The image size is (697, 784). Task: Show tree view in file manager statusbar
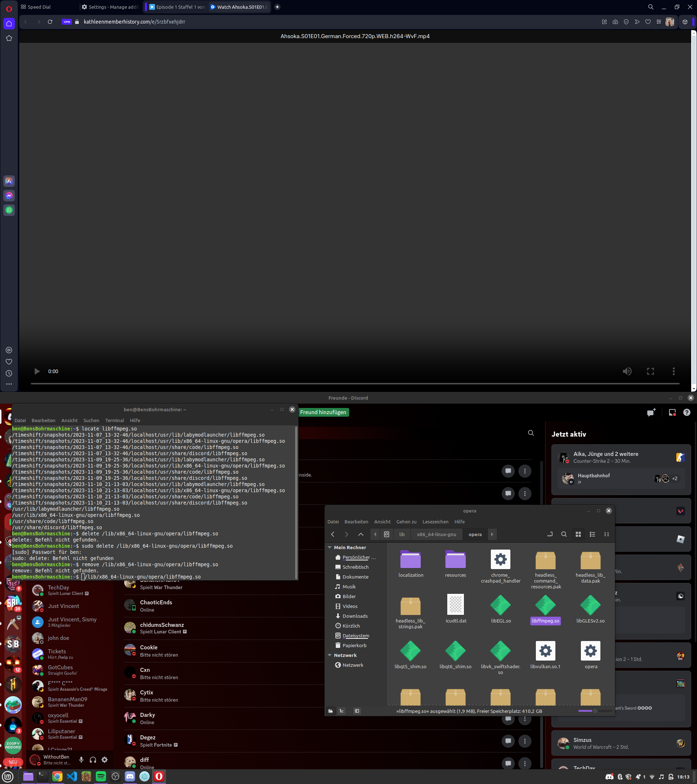coord(341,711)
